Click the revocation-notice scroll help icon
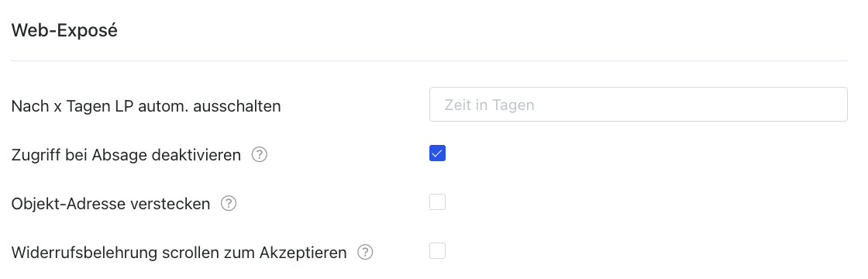This screenshot has height=279, width=868. coord(365,253)
